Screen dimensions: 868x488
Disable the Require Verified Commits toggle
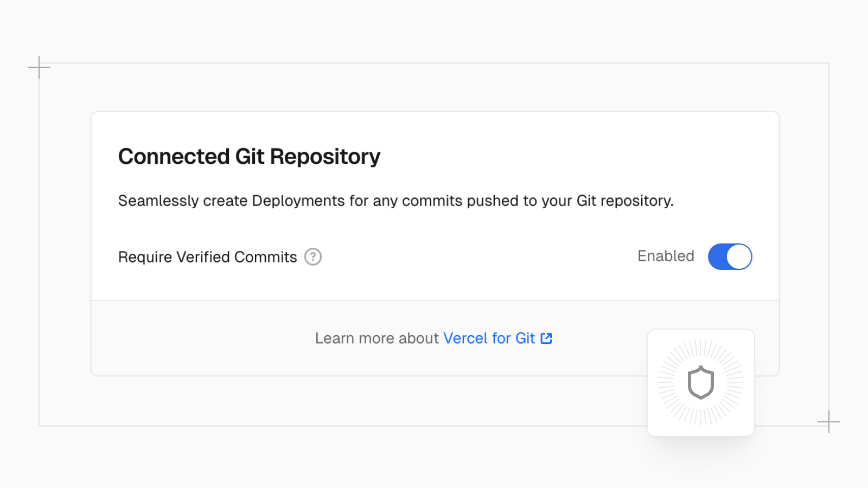pyautogui.click(x=730, y=256)
